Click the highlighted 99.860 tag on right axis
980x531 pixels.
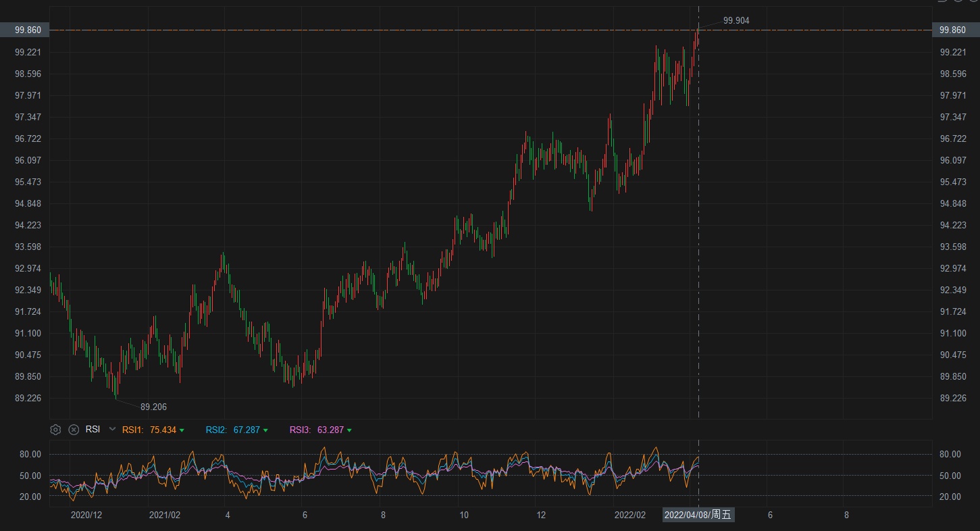(956, 30)
